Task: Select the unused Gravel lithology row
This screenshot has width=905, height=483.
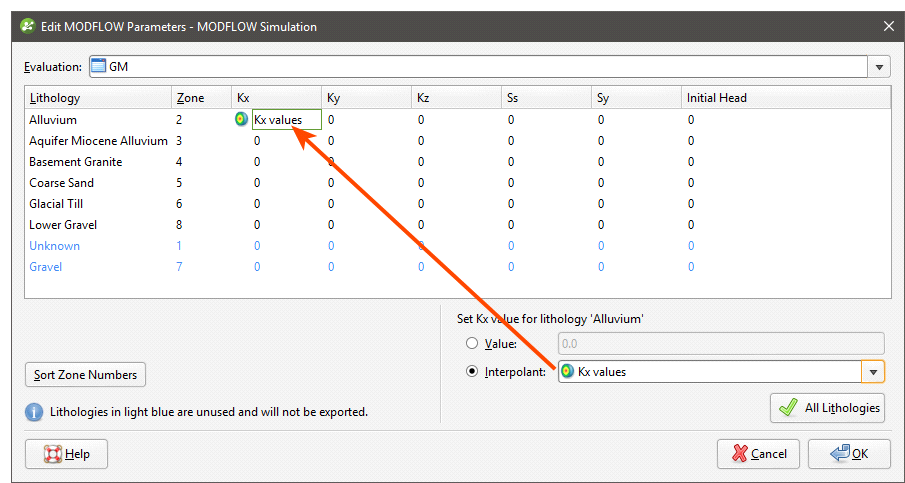Action: [x=458, y=267]
